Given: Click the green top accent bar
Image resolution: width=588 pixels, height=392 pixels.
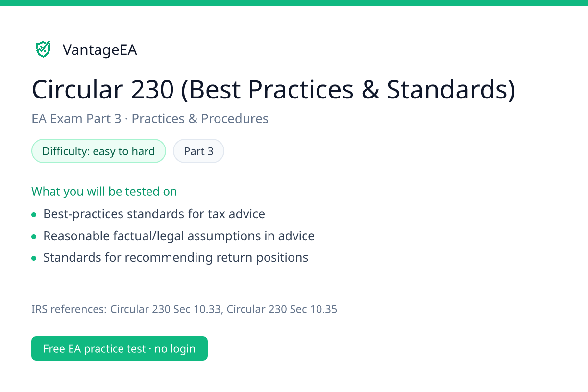Looking at the screenshot, I should click(x=294, y=3).
